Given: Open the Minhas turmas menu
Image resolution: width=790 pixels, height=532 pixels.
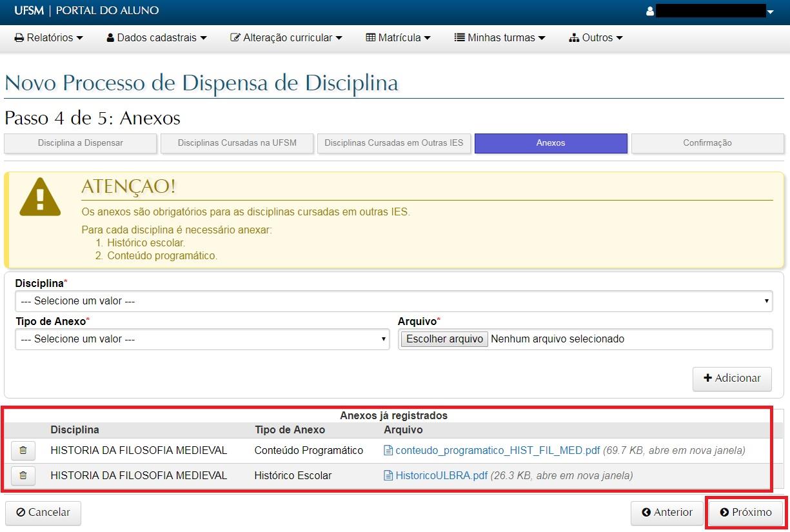Looking at the screenshot, I should (x=500, y=38).
